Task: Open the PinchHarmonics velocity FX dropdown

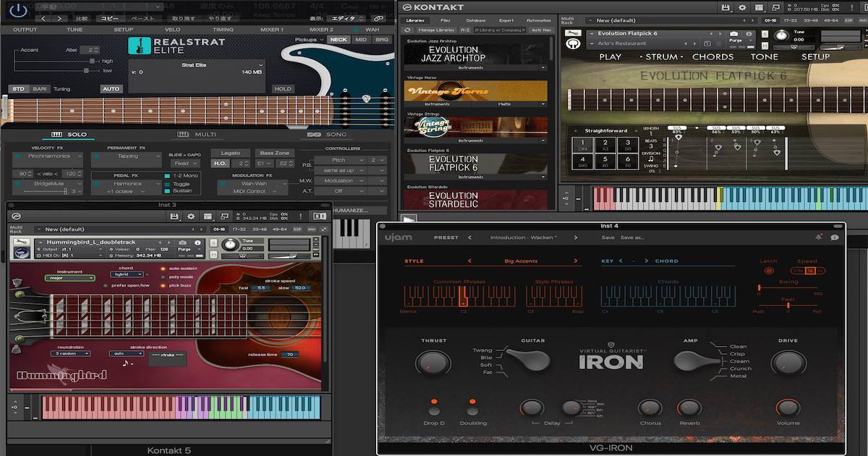Action: 47,156
